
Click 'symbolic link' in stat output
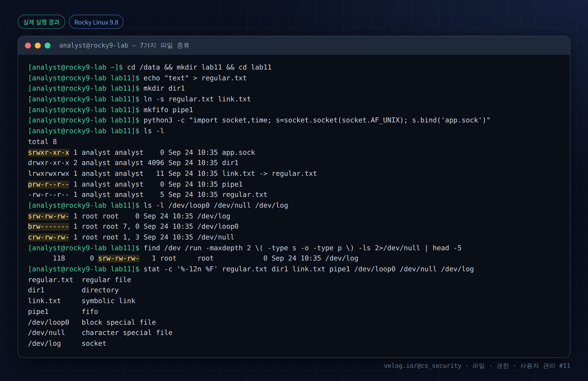coord(109,301)
